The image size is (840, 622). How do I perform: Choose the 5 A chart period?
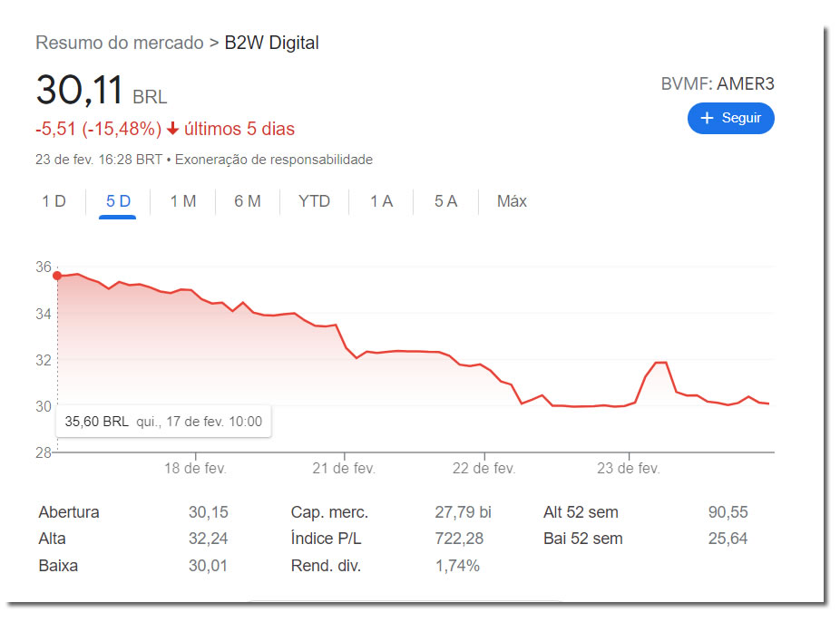click(x=445, y=201)
